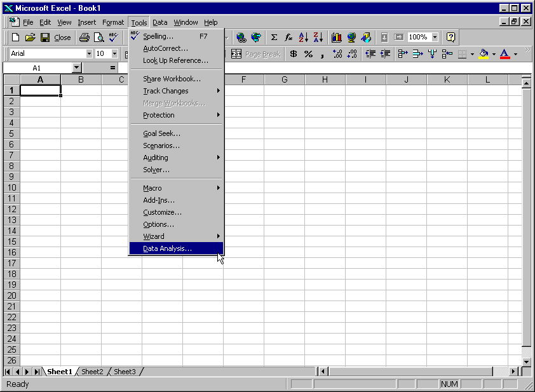This screenshot has height=392, width=535.
Task: Open the Drawing toolbar icon
Action: [x=366, y=37]
